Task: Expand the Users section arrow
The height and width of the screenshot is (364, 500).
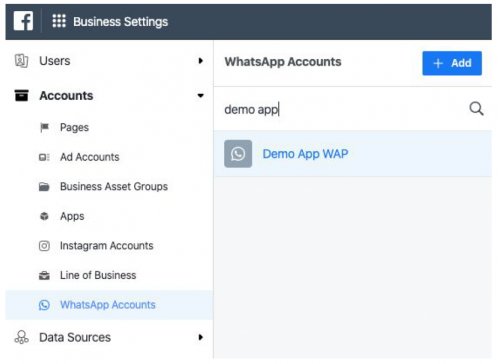Action: point(200,61)
